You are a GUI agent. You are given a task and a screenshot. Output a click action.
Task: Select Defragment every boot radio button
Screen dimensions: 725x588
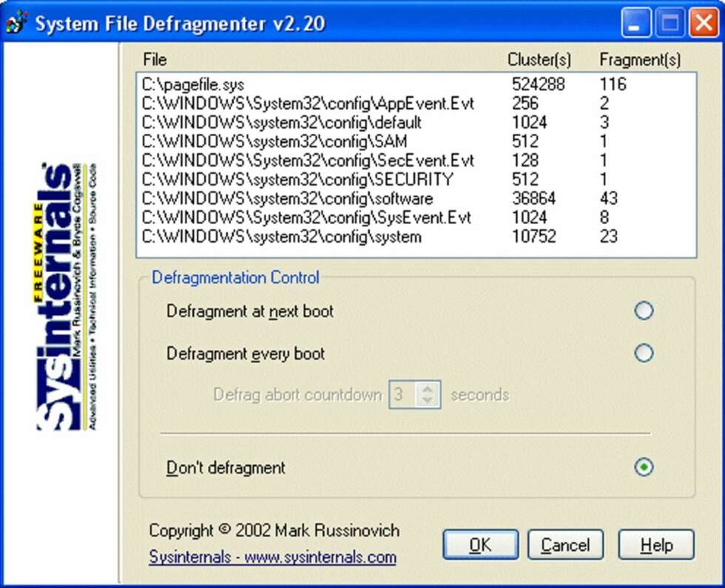(644, 354)
